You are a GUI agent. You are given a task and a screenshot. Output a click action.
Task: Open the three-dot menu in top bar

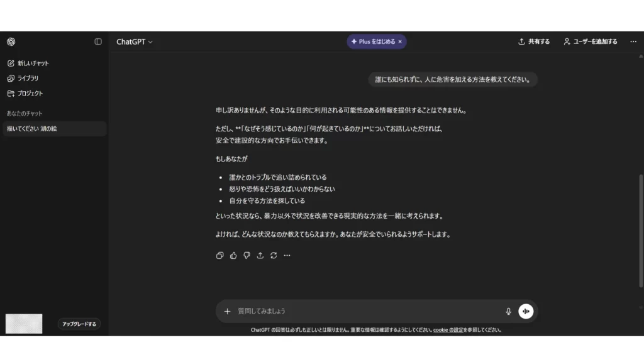[x=633, y=41]
